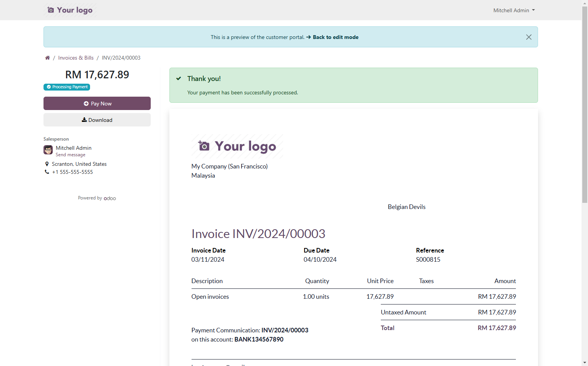Image resolution: width=588 pixels, height=366 pixels.
Task: Click the map pin location icon
Action: (x=47, y=164)
